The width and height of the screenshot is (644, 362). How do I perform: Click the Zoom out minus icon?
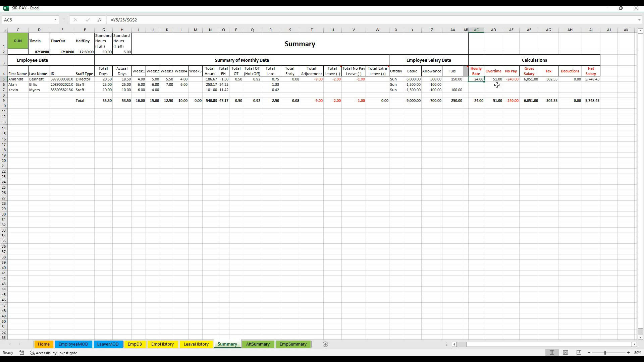pyautogui.click(x=589, y=353)
